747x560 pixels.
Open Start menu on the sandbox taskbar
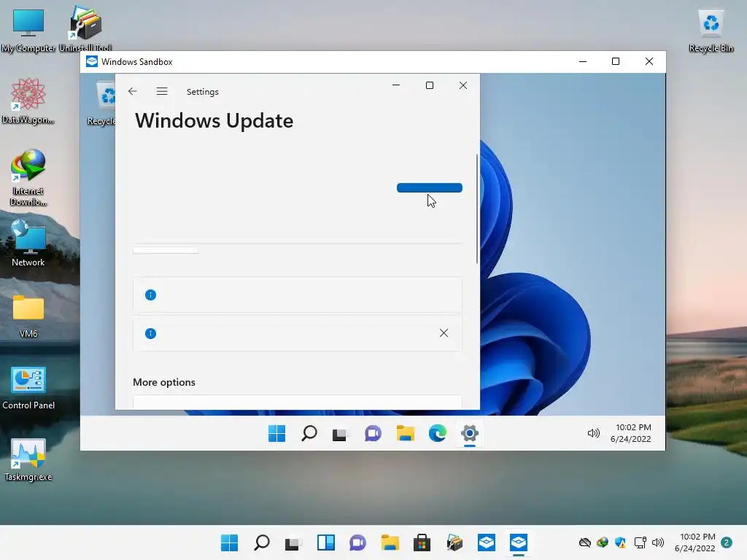[x=276, y=433]
